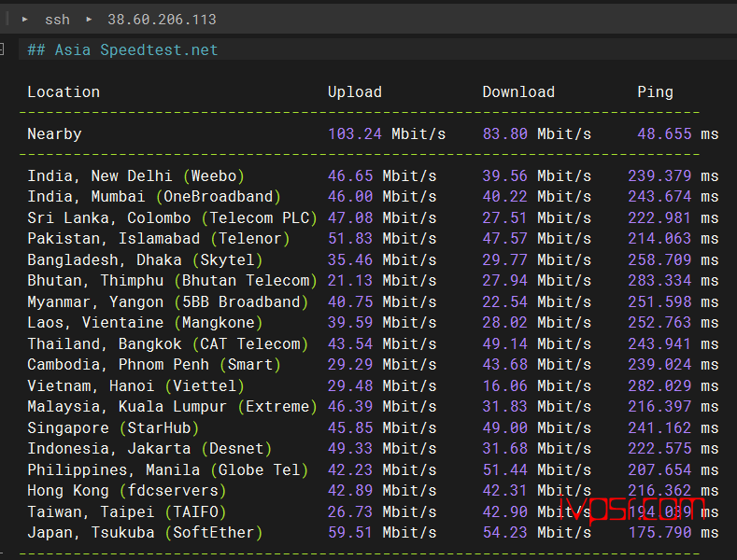
Task: Click the arrow before ssh breadcrumb
Action: pos(25,20)
